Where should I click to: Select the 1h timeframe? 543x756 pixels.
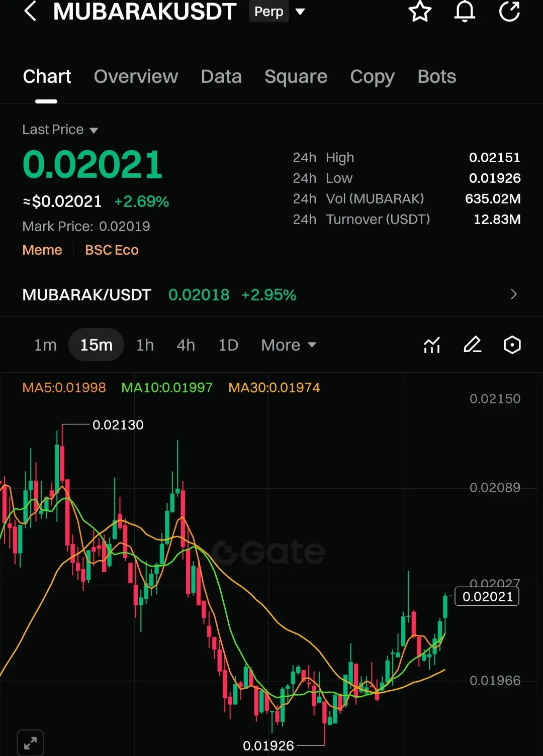(145, 345)
